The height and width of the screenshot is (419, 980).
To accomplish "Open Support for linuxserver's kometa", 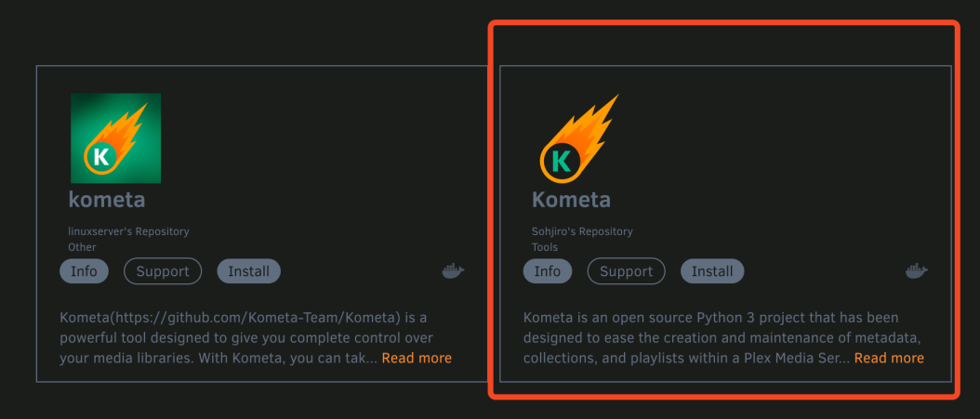I will pos(163,271).
